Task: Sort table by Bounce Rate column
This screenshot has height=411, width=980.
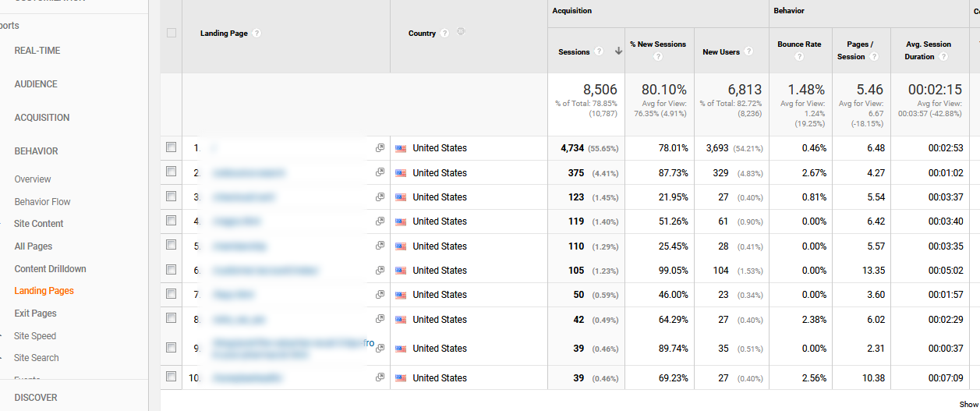Action: pos(799,44)
